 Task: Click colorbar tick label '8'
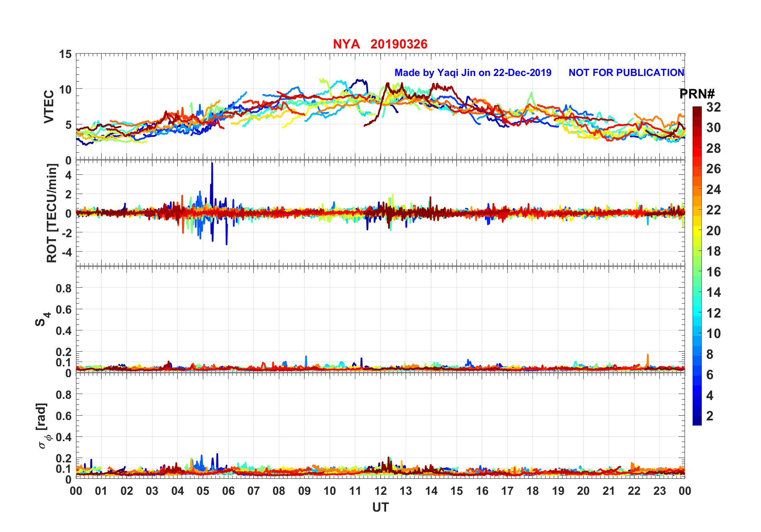710,354
